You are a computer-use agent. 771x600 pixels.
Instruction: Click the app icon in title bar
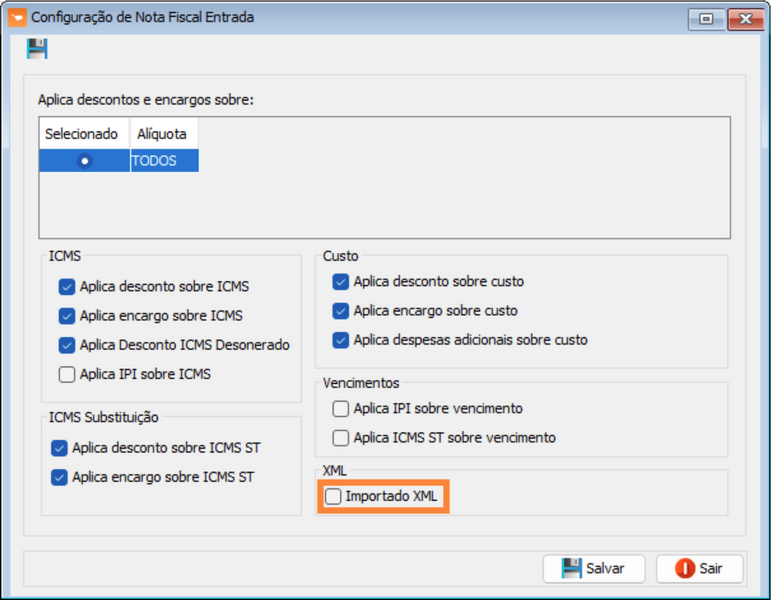pyautogui.click(x=16, y=17)
